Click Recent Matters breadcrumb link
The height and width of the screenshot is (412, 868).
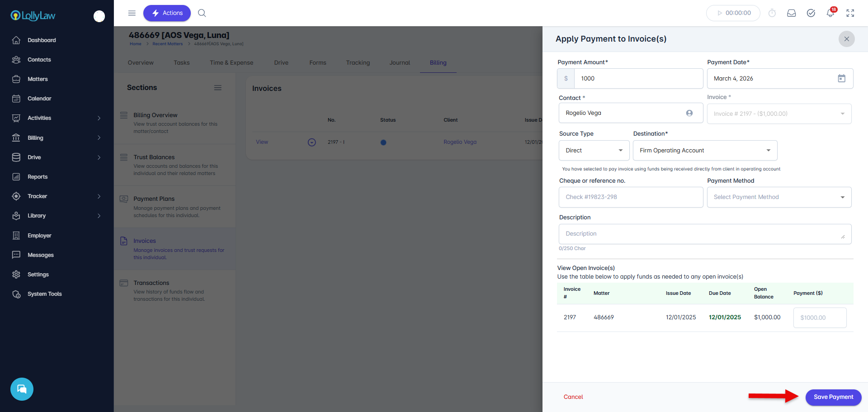(x=168, y=44)
